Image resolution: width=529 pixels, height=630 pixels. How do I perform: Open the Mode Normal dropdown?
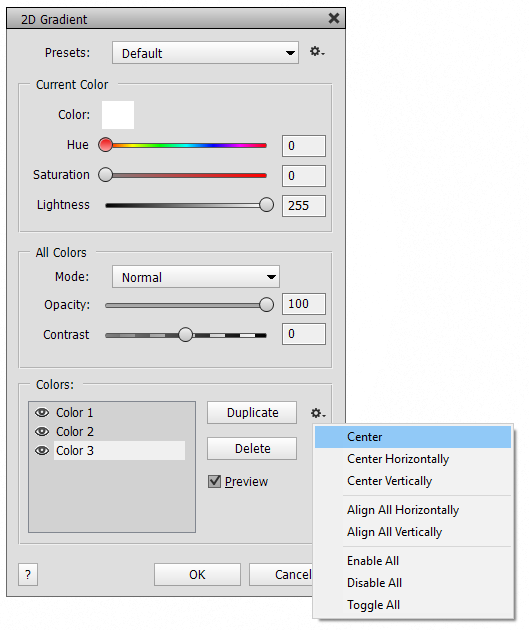[x=196, y=277]
